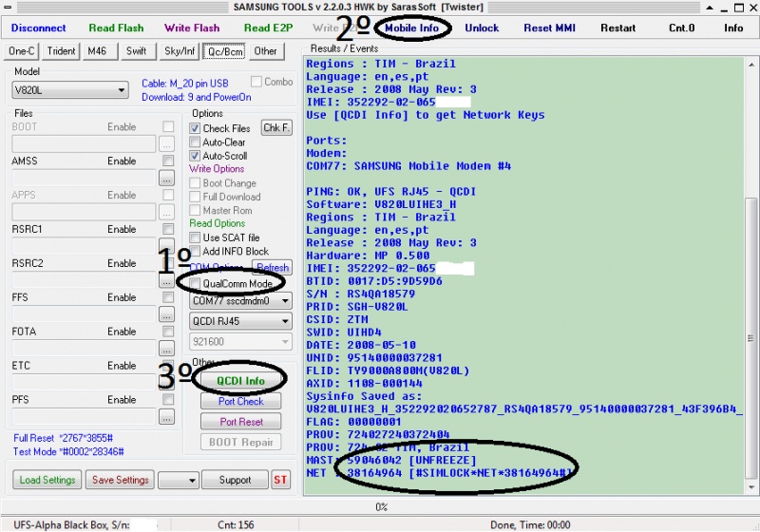760x532 pixels.
Task: Browse for FOTA file
Action: point(166,349)
